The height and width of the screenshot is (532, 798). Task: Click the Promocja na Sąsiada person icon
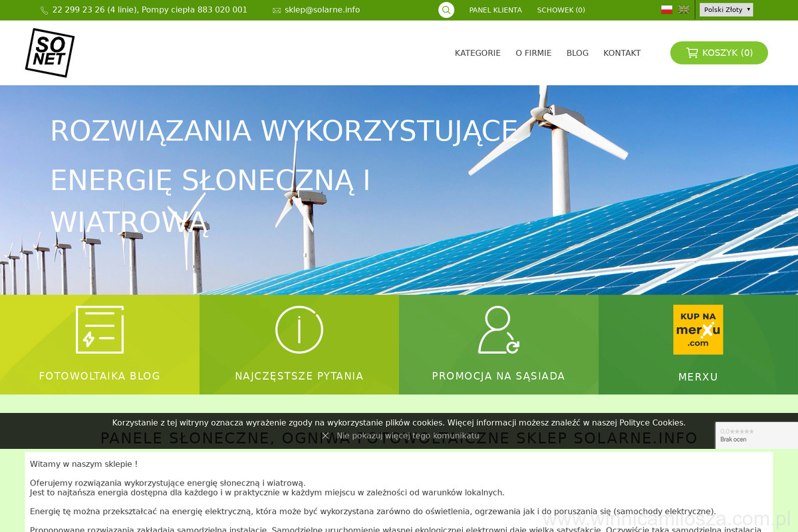pyautogui.click(x=499, y=330)
